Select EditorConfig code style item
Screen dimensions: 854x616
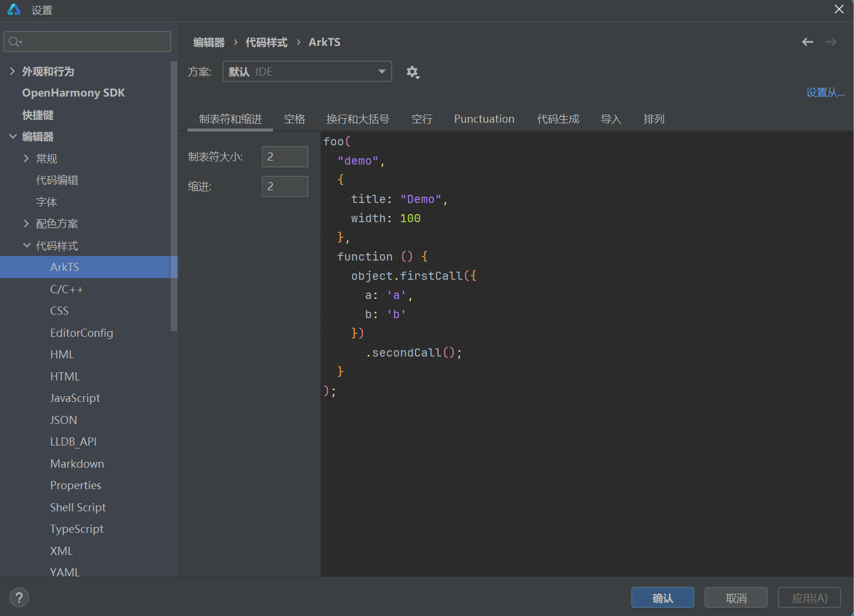click(81, 333)
